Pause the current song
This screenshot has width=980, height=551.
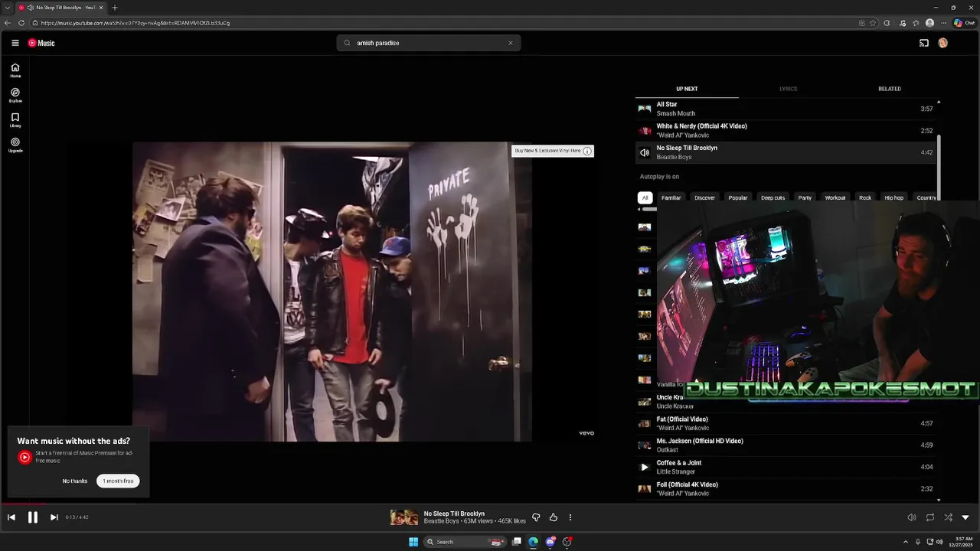tap(33, 517)
